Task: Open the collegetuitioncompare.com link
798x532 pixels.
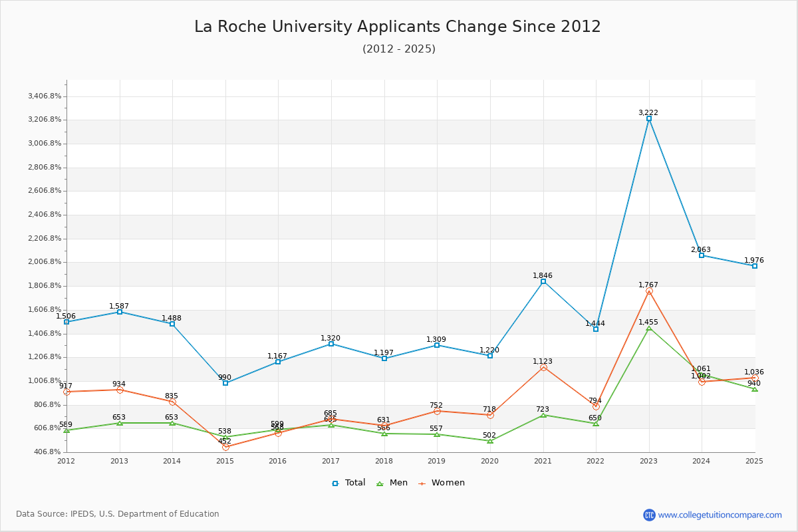Action: 720,515
